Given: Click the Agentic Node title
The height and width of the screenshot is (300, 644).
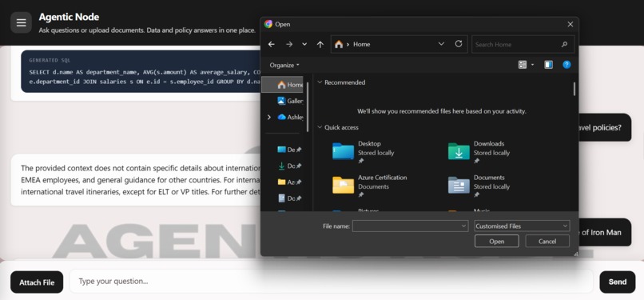Looking at the screenshot, I should [69, 17].
